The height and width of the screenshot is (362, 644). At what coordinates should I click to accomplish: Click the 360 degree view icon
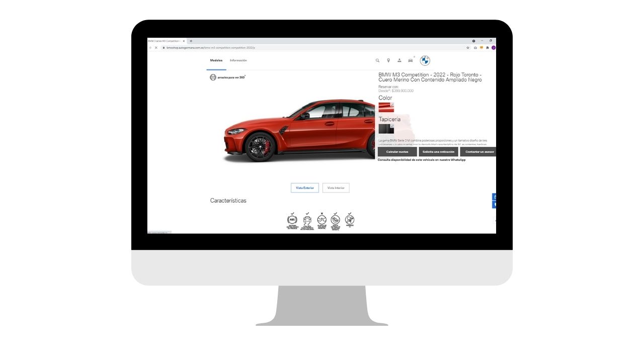[x=213, y=77]
